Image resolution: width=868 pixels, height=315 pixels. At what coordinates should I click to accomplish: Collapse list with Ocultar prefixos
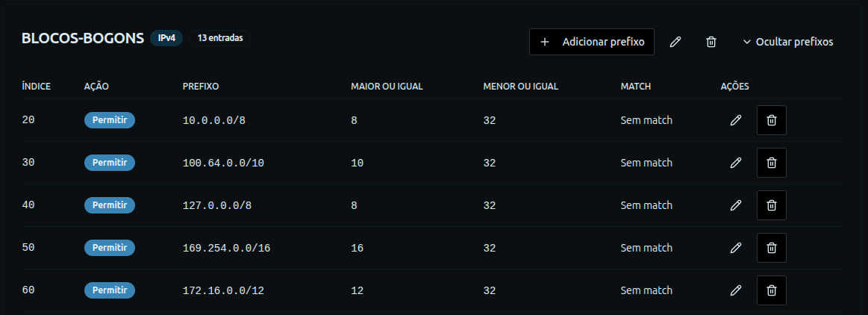pyautogui.click(x=787, y=42)
